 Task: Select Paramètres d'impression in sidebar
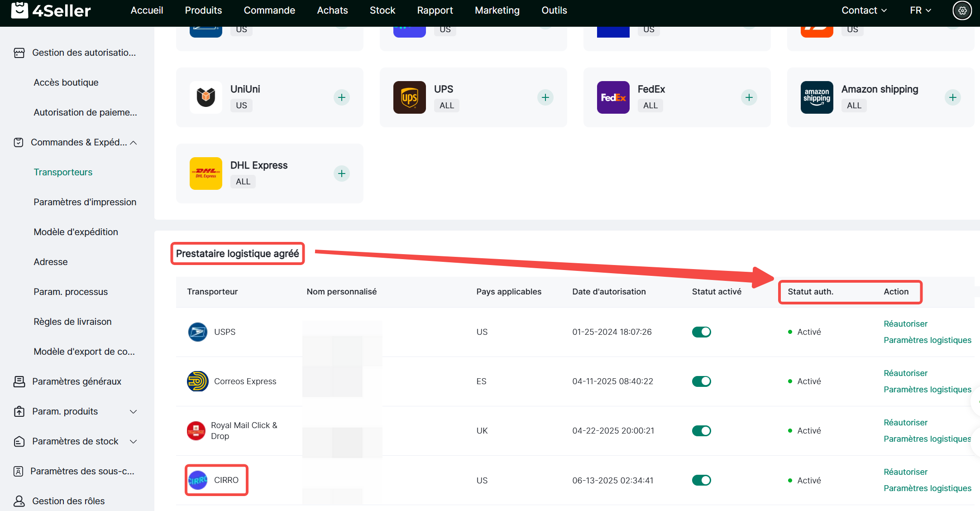tap(85, 202)
